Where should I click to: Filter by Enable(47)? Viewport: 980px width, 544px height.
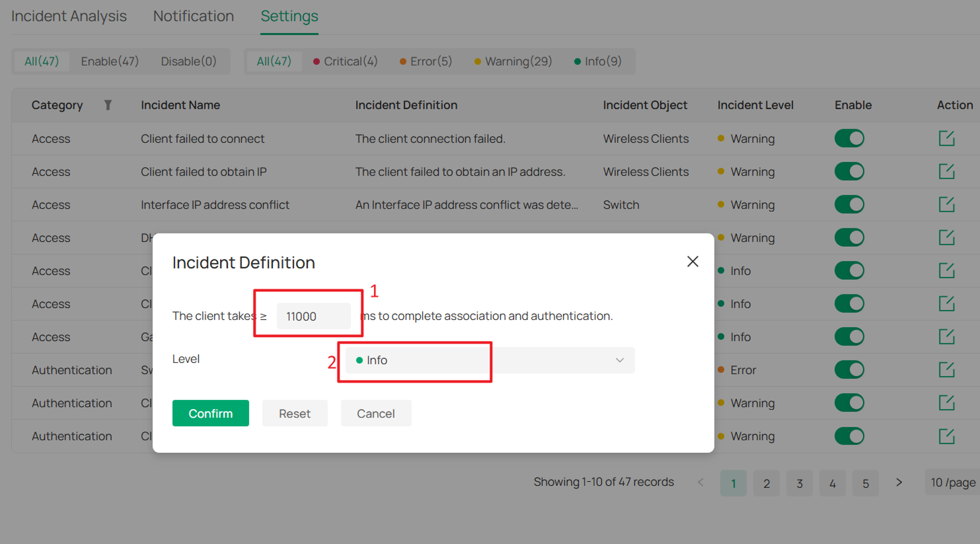110,61
